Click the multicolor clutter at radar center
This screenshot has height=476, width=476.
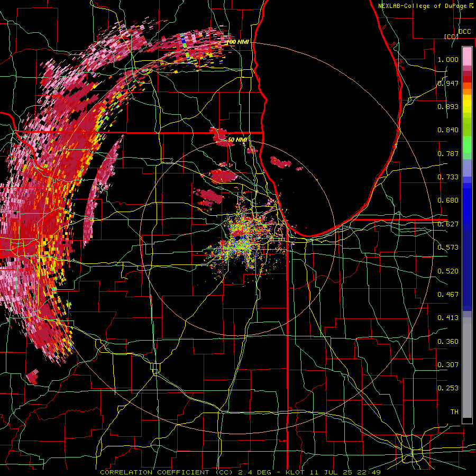(x=243, y=240)
